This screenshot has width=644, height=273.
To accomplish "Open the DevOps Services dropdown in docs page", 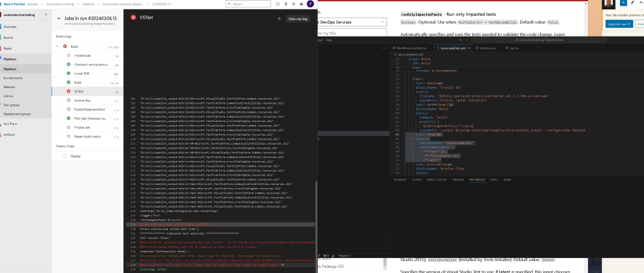I will (x=353, y=22).
